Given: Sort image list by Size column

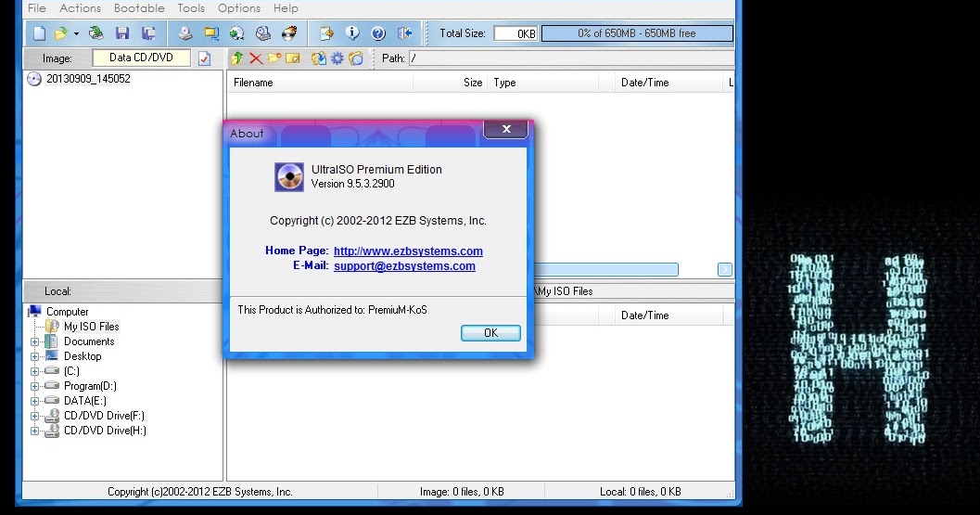Looking at the screenshot, I should point(450,83).
